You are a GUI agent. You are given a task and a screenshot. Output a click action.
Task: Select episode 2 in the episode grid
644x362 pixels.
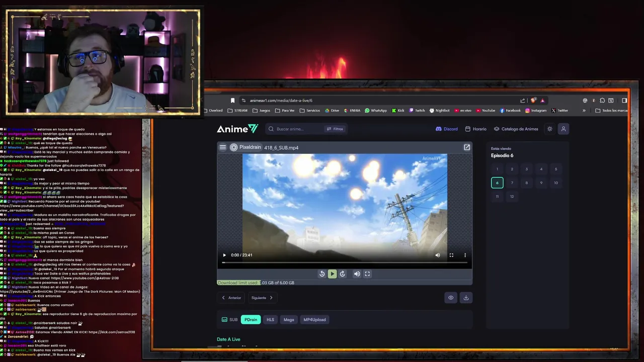512,169
